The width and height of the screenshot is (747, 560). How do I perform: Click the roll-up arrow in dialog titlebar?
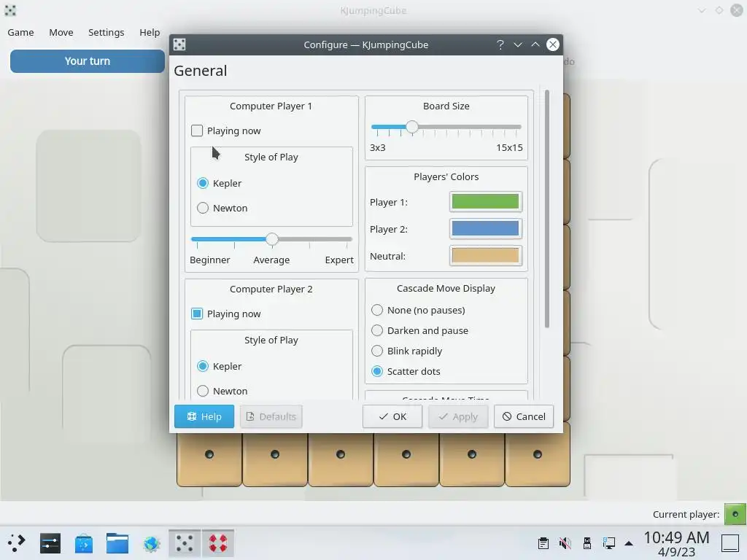point(535,44)
